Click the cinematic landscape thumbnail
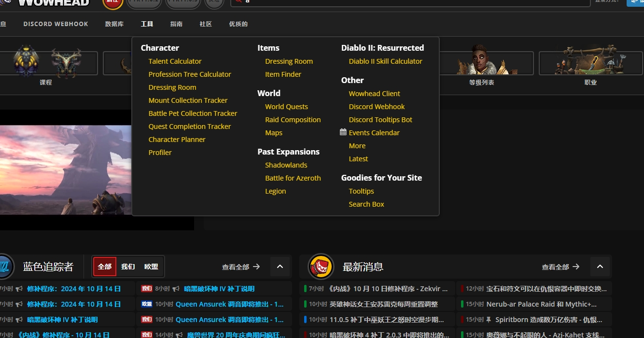The height and width of the screenshot is (338, 644). [66, 170]
